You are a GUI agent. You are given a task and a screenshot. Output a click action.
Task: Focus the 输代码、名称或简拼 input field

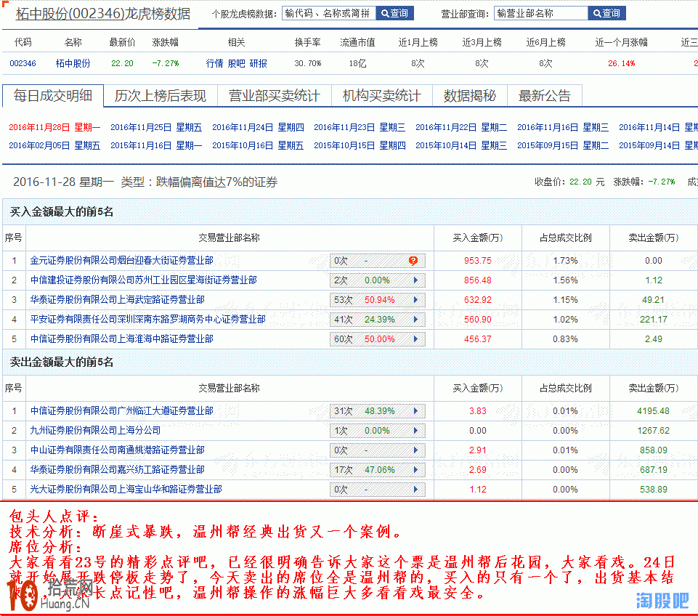(328, 13)
